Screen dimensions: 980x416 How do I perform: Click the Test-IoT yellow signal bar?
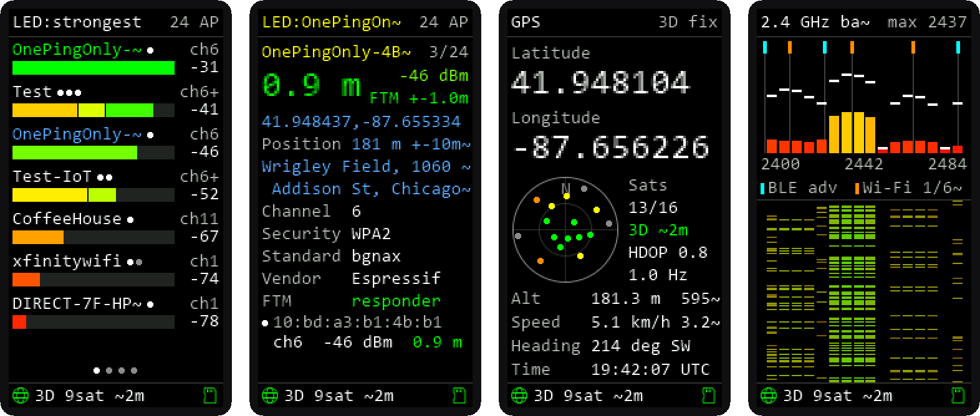pyautogui.click(x=94, y=195)
